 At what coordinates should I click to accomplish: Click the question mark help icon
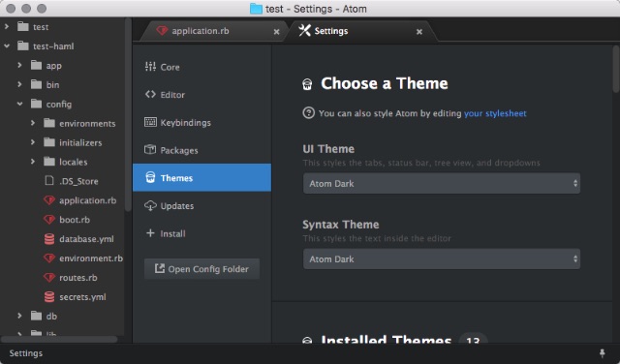[x=308, y=113]
